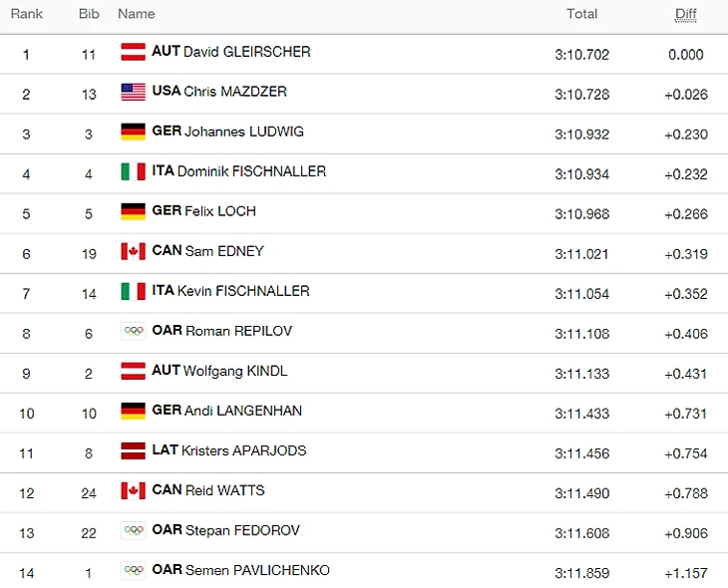Click the Rank column header
728x588 pixels.
(27, 14)
